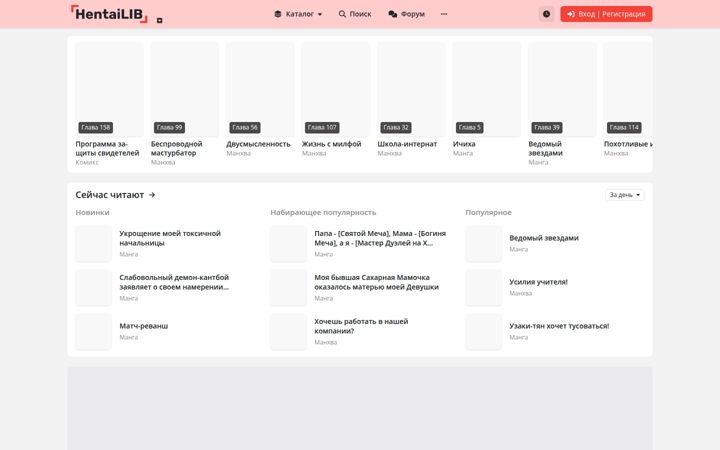Click the Глава 32 badge on Школа-интернат
The width and height of the screenshot is (720, 450).
(x=396, y=128)
